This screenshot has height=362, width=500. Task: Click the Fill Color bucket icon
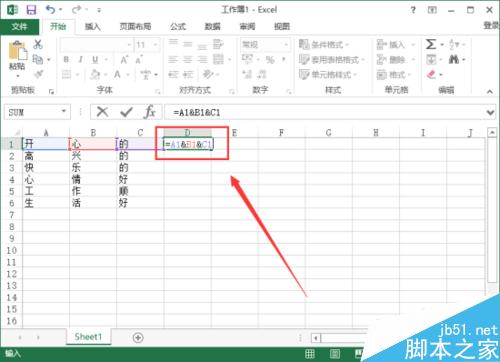tap(95, 74)
